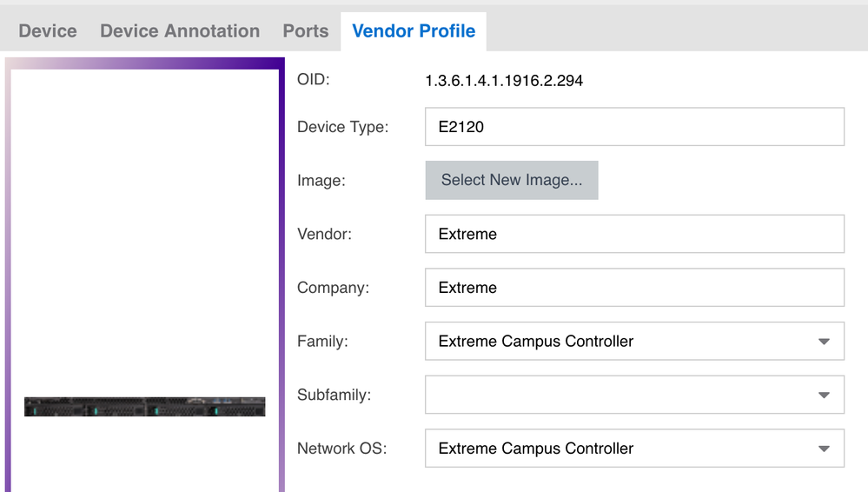Viewport: 868px width, 492px height.
Task: Click into the Company text field
Action: pyautogui.click(x=634, y=288)
